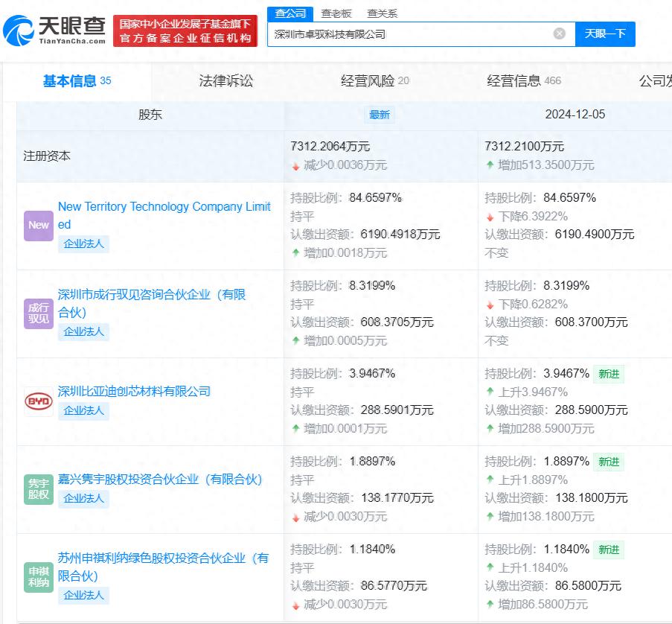This screenshot has width=672, height=624.
Task: Click latest registered capital 7312.2064万元
Action: pos(330,147)
